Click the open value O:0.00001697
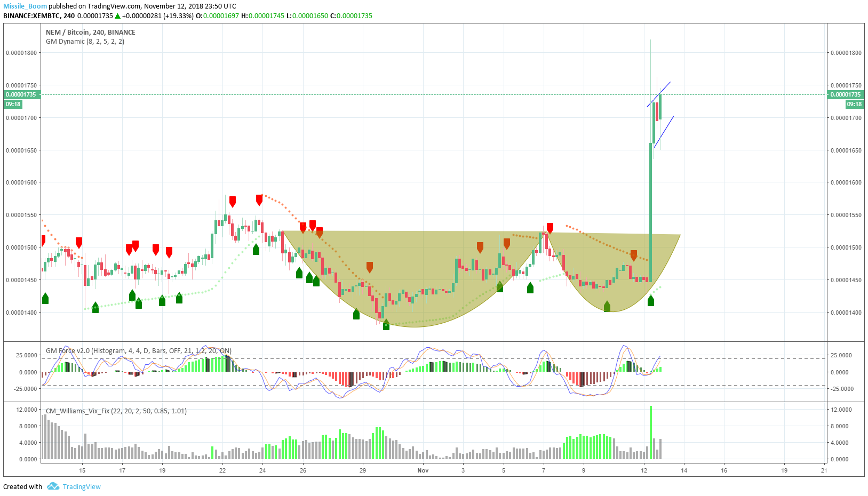Viewport: 868px width, 496px height. coord(218,16)
